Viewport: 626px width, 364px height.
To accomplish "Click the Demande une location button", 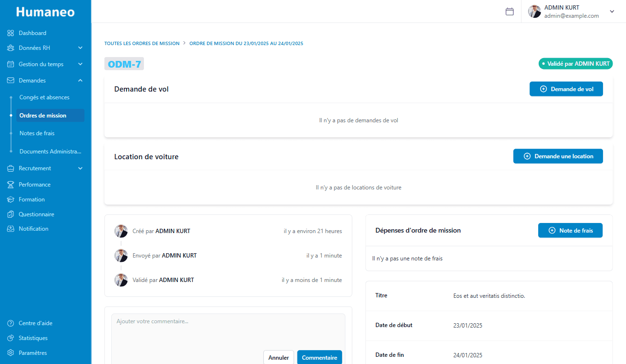I will coord(558,156).
